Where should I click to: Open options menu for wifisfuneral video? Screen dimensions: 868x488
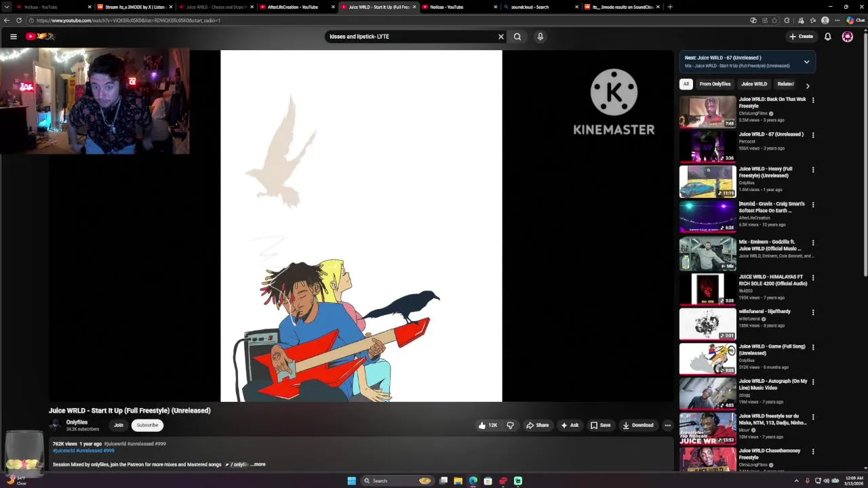(813, 312)
